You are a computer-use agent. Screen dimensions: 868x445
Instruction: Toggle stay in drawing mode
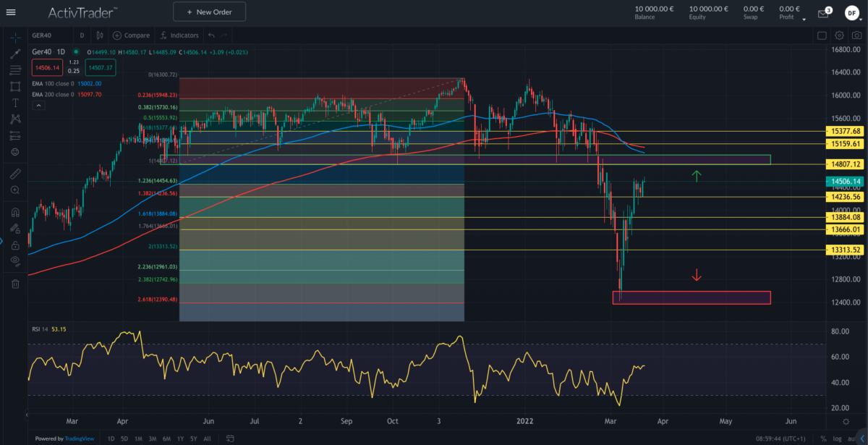(15, 229)
